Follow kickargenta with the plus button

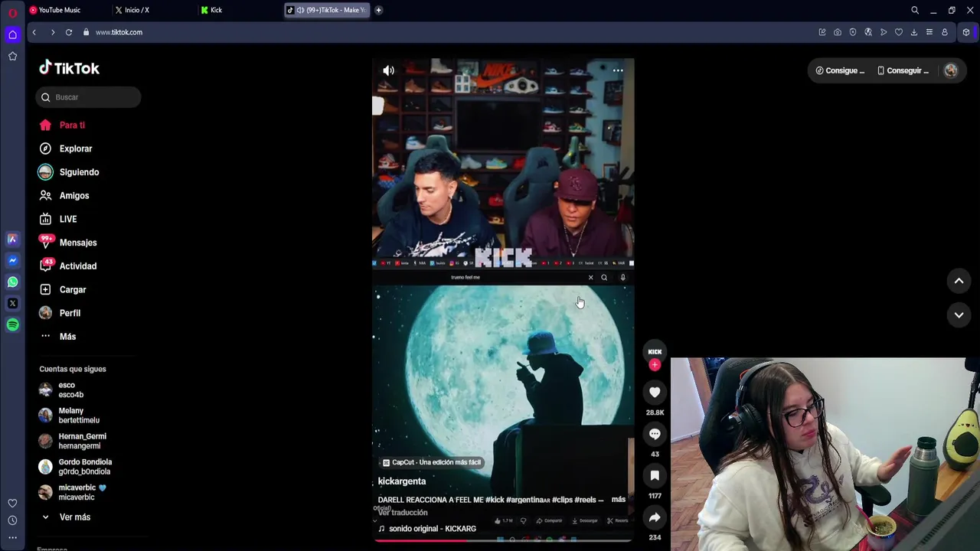(x=655, y=365)
